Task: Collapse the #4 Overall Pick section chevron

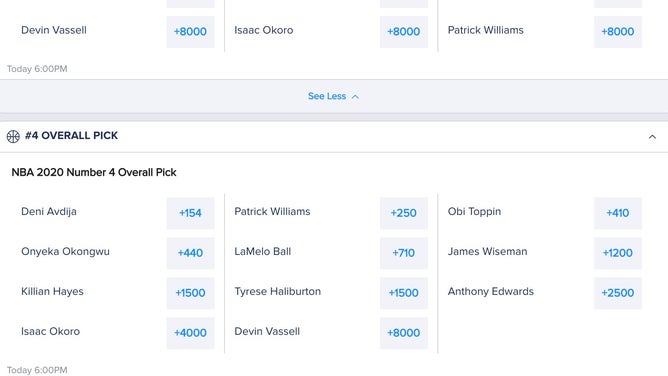Action: 652,137
